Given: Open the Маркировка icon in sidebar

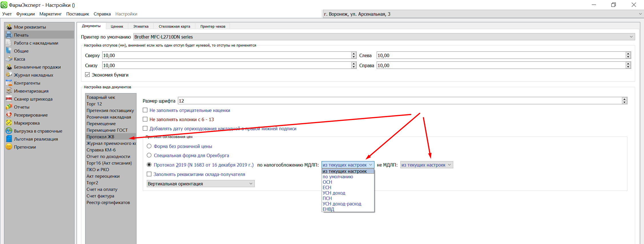Looking at the screenshot, I should coord(9,123).
